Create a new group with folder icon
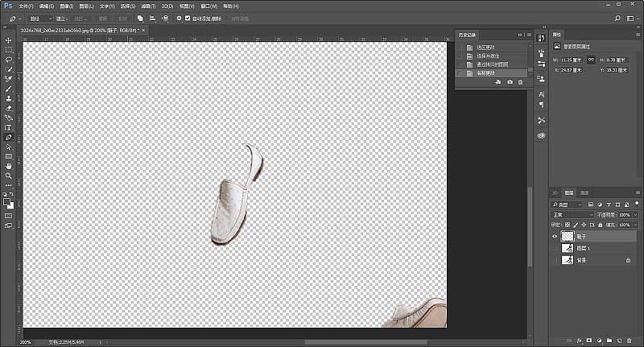The image size is (644, 347). [x=609, y=341]
